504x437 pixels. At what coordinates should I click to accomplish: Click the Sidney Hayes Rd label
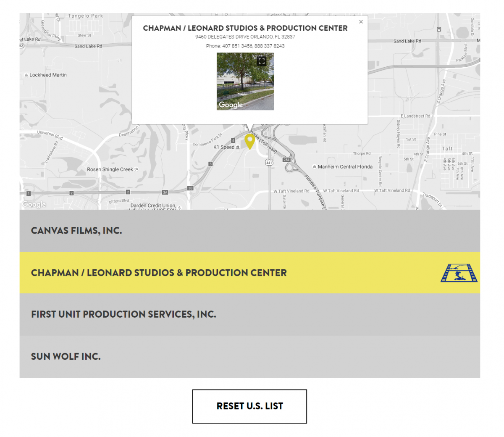click(399, 134)
